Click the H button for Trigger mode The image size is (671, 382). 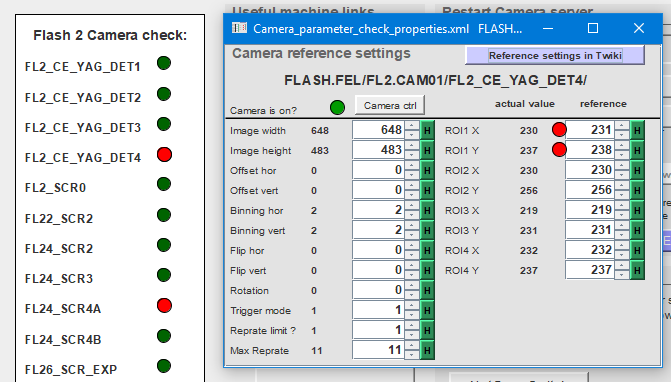pos(427,310)
